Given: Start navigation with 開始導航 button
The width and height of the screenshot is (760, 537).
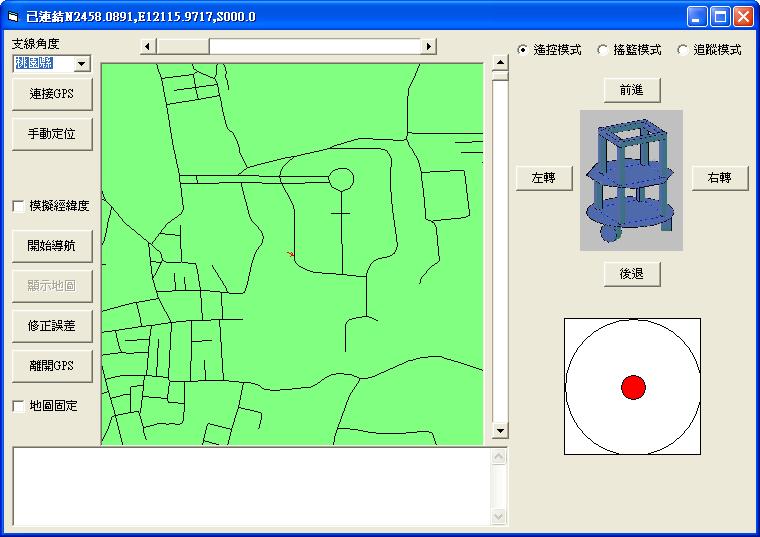Looking at the screenshot, I should 52,246.
